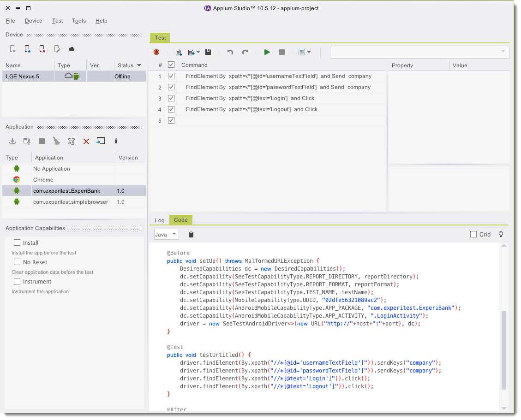Click the Undo arrow icon
This screenshot has width=521, height=420.
230,53
